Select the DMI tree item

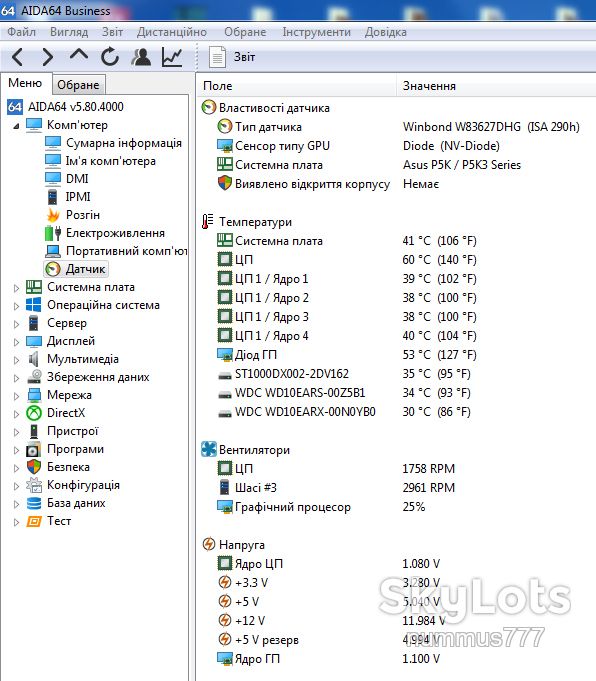coord(77,179)
